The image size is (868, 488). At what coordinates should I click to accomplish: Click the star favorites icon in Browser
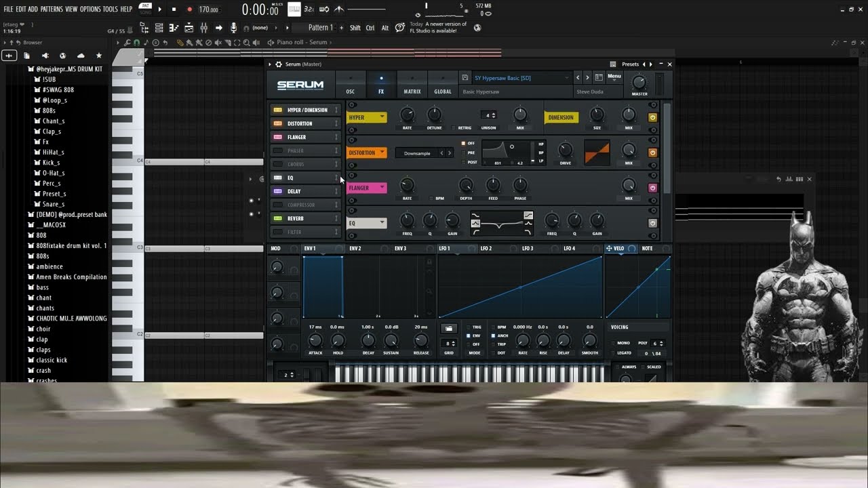click(x=99, y=56)
